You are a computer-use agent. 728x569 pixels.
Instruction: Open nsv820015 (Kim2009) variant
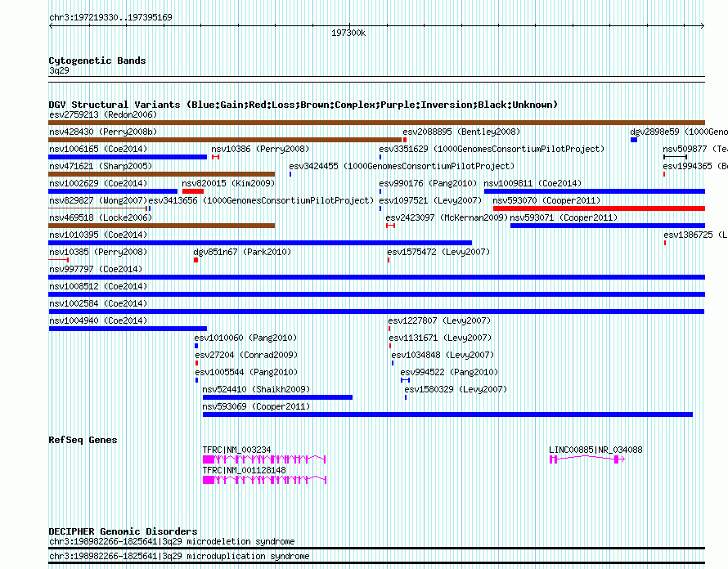(x=228, y=183)
